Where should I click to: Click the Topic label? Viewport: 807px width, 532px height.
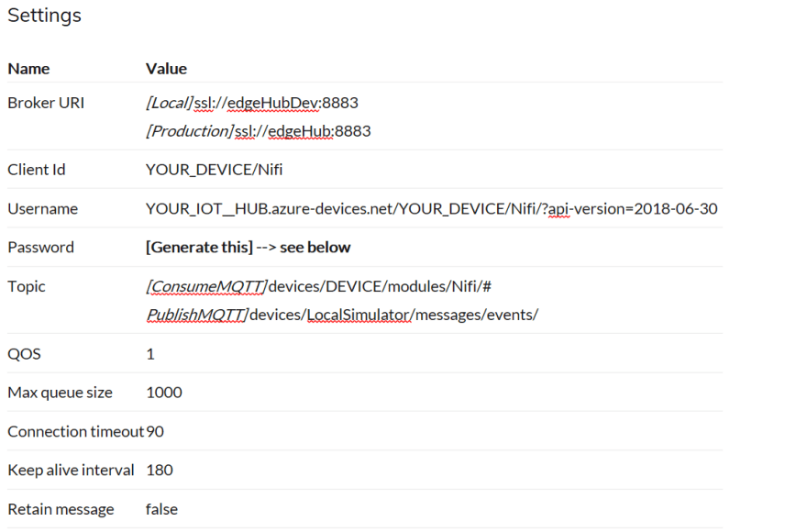[x=27, y=287]
